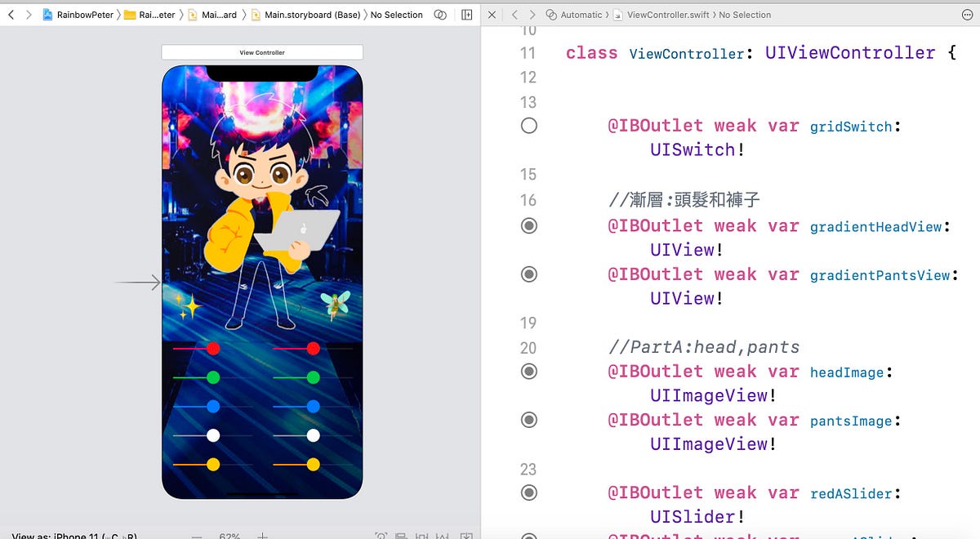Image resolution: width=980 pixels, height=539 pixels.
Task: Click the Update Frames icon in the canvas bar
Action: click(x=380, y=535)
